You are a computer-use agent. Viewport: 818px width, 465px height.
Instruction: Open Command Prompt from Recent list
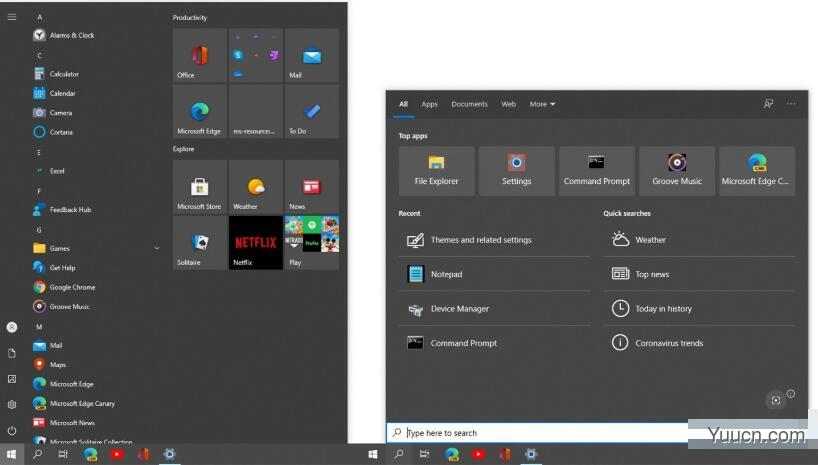[495, 343]
